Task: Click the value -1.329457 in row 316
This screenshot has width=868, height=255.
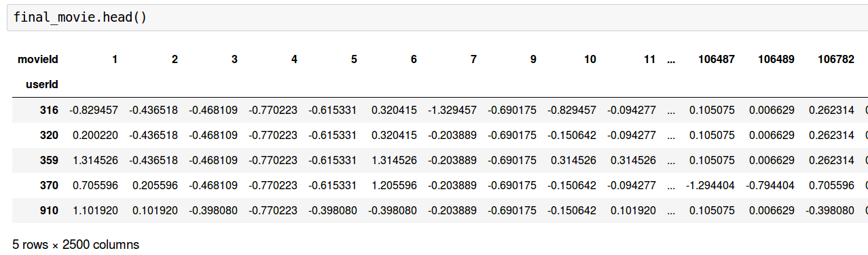Action: (452, 110)
